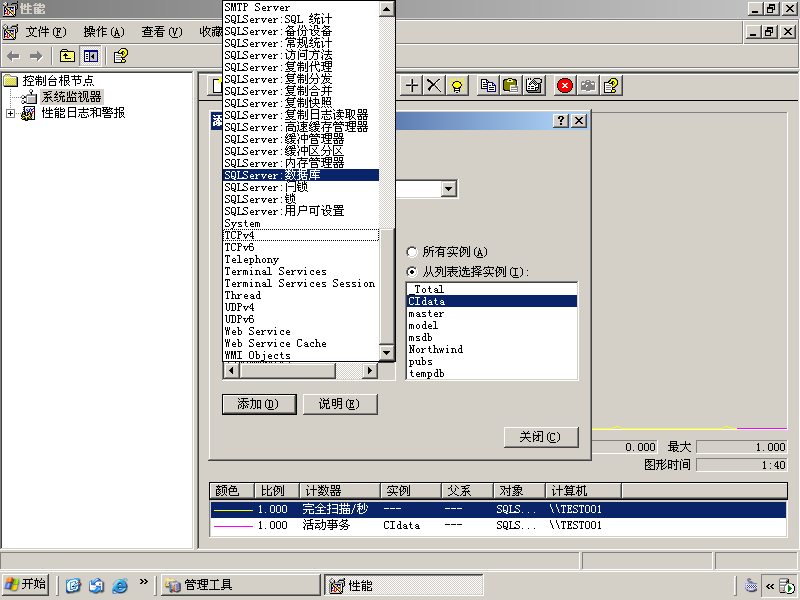Select the Northwind instance
This screenshot has height=600, width=800.
[492, 349]
